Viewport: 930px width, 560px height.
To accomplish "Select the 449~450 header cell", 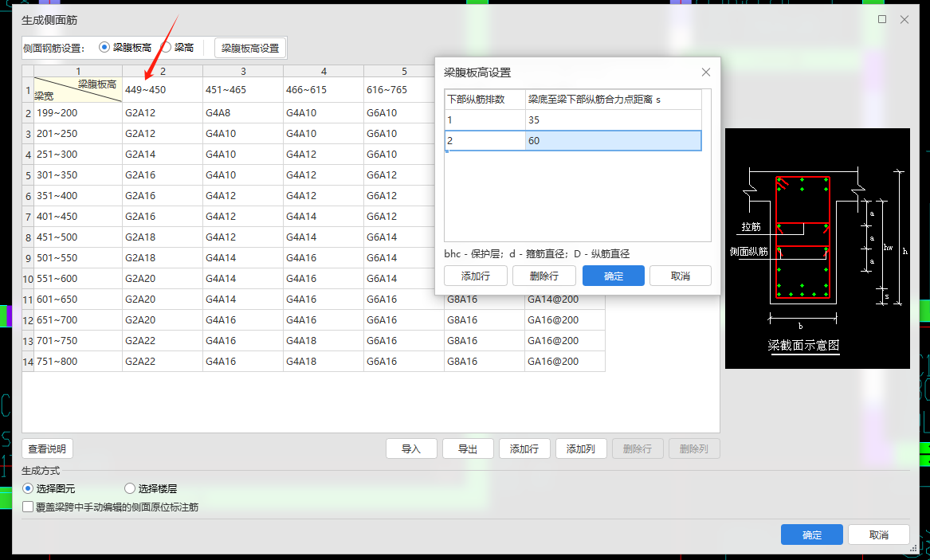I will 163,90.
